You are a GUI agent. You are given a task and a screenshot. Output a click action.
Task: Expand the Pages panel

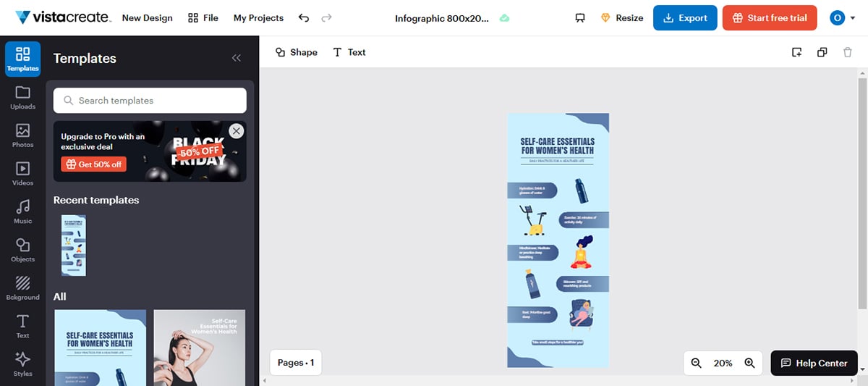[296, 363]
